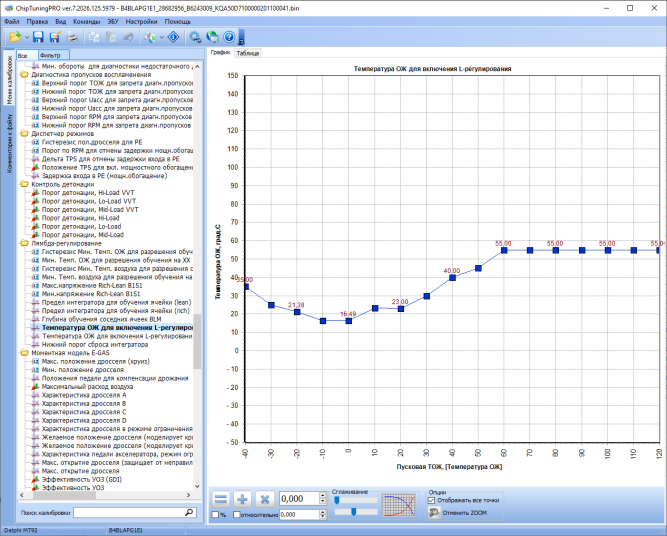Click the graph data point labeled 40,00

pyautogui.click(x=453, y=278)
